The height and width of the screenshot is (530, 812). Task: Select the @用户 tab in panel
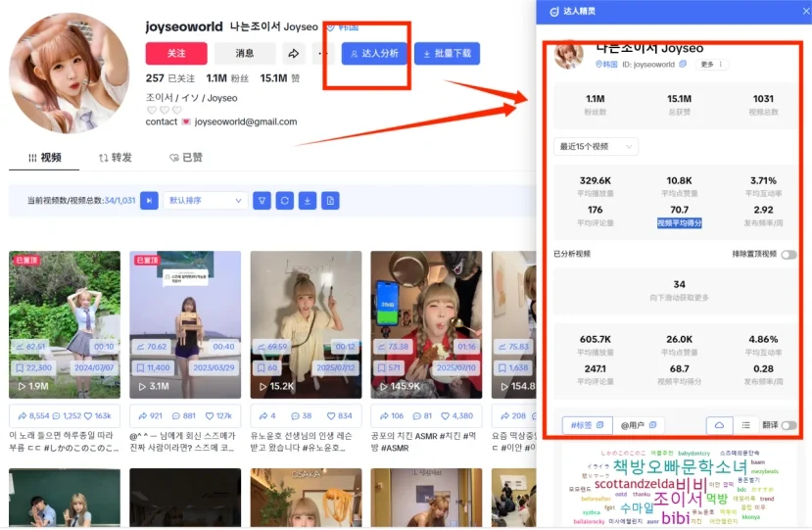(638, 425)
